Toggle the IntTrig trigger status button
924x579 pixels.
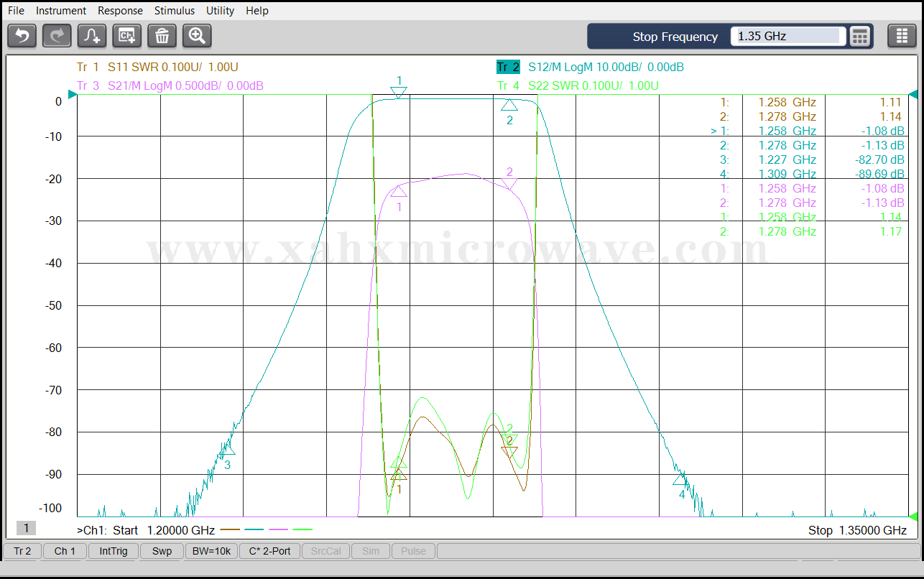click(114, 551)
